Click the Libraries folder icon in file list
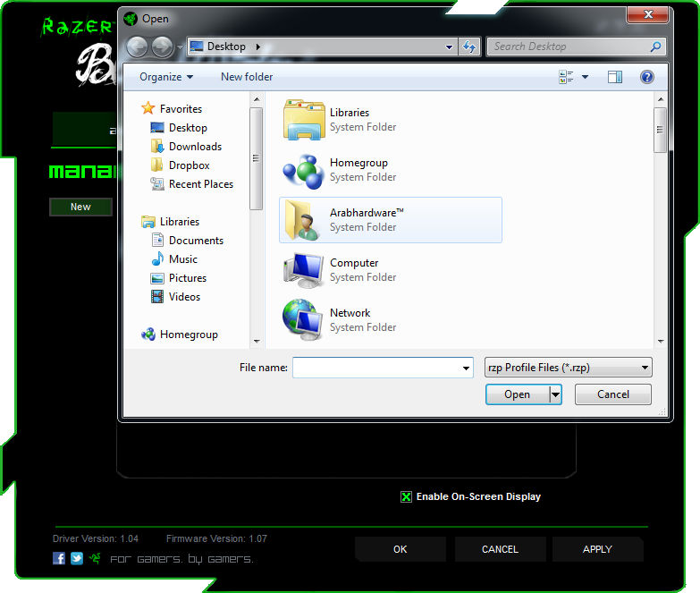The width and height of the screenshot is (700, 593). (x=304, y=120)
